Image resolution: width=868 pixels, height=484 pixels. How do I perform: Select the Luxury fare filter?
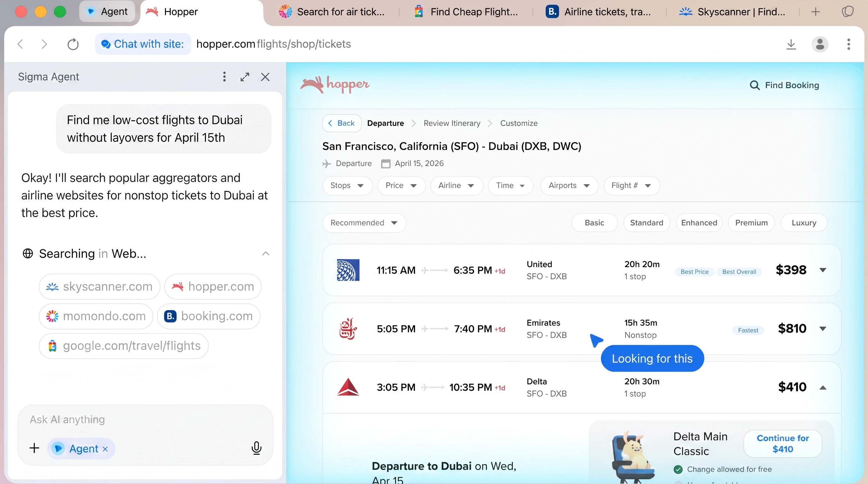point(804,222)
